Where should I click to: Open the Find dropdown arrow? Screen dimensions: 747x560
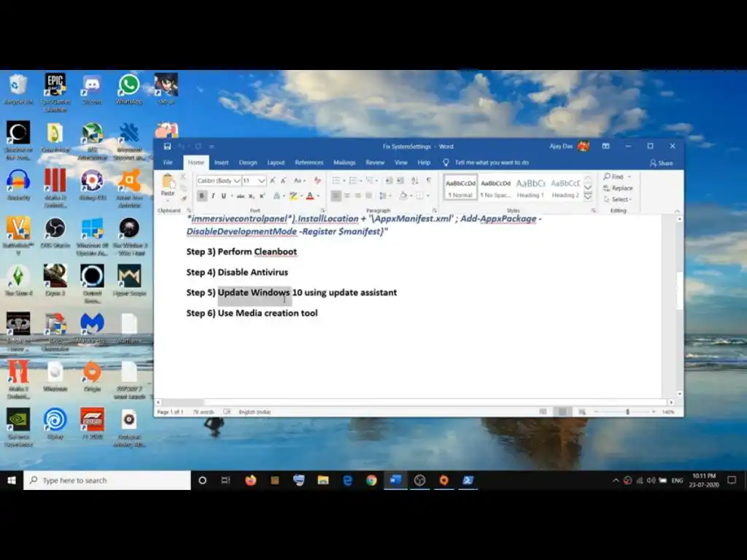click(x=630, y=176)
